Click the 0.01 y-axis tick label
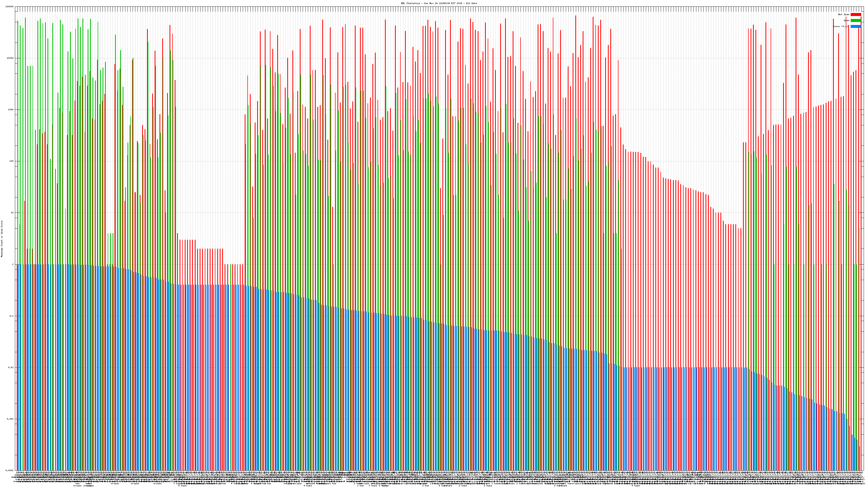The width and height of the screenshot is (868, 488). (11, 367)
